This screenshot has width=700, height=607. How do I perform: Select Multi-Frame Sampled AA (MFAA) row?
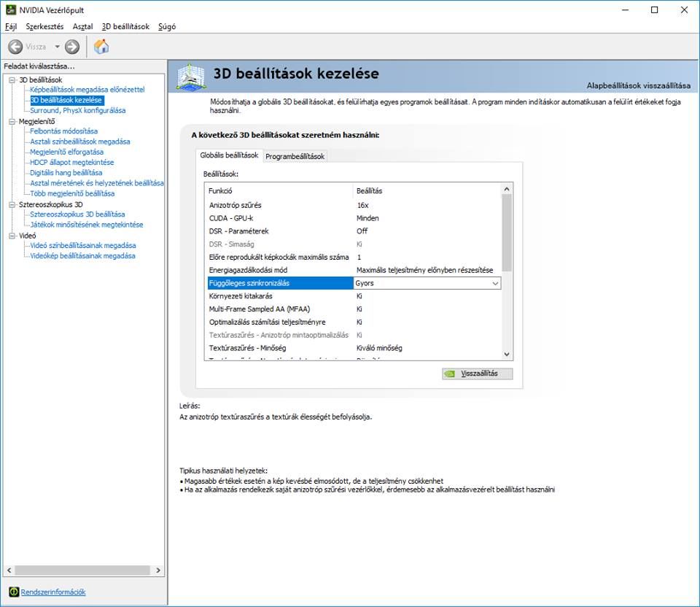pyautogui.click(x=354, y=309)
